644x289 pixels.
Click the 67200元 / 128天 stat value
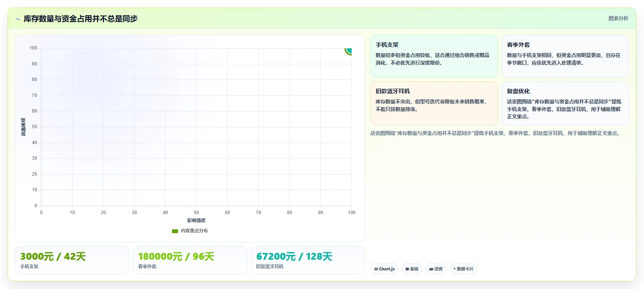tap(294, 257)
